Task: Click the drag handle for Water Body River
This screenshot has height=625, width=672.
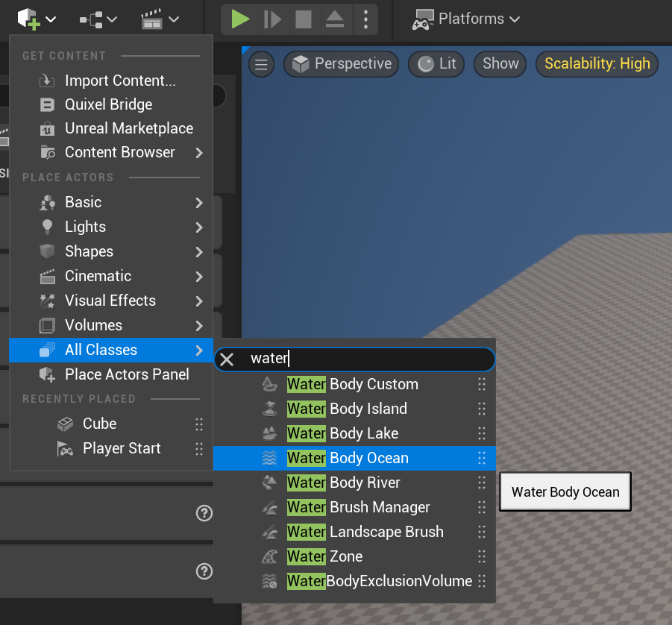Action: (482, 483)
